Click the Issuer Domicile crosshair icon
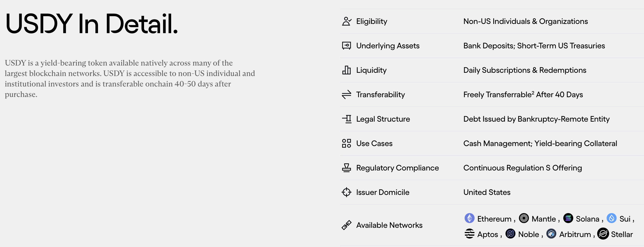644x247 pixels. (347, 192)
